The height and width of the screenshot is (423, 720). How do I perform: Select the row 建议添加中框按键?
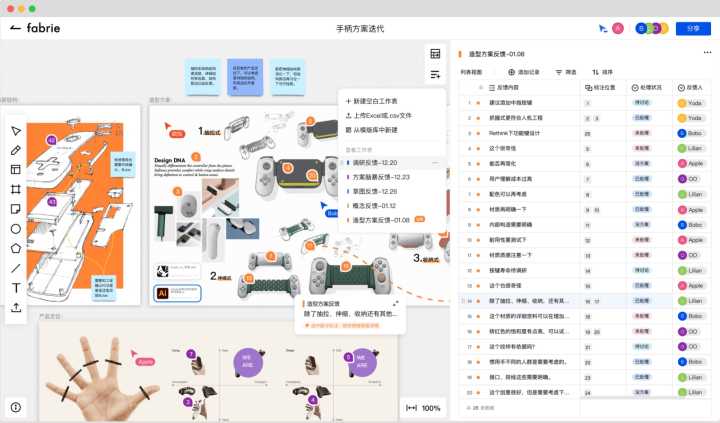click(x=585, y=103)
